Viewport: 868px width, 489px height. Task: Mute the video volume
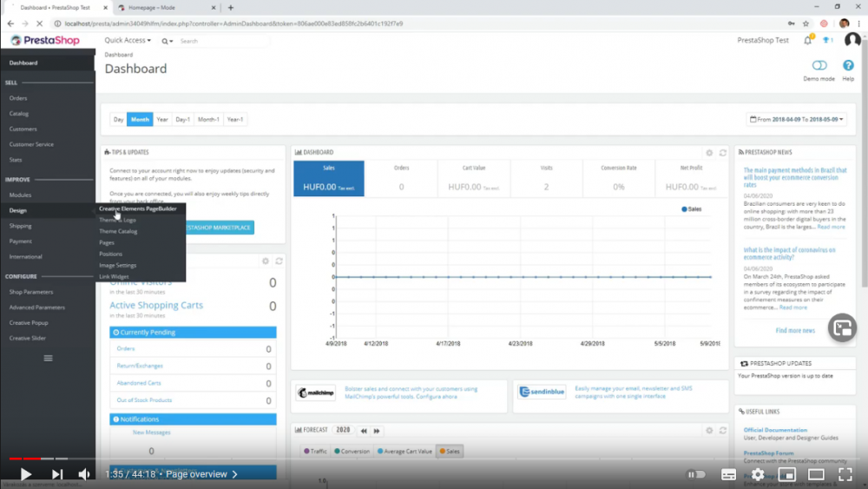84,474
